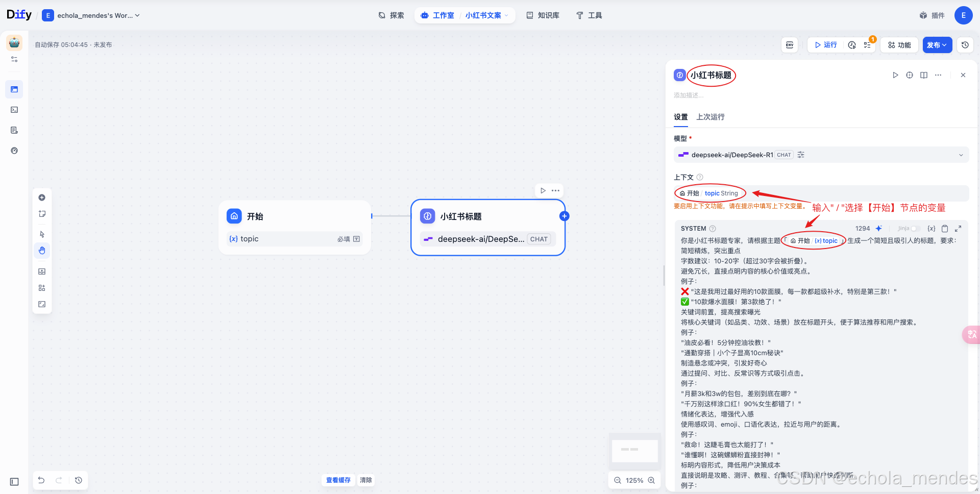Open the 小红书文案 app dropdown

487,15
